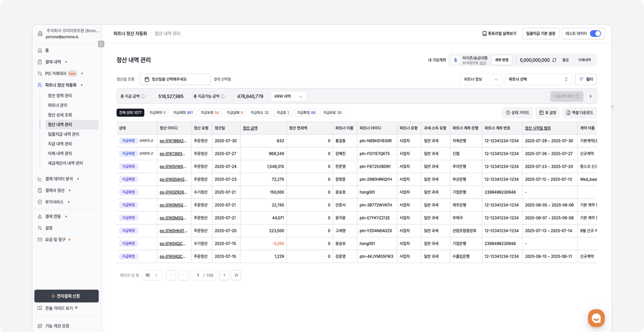Click the 엑셀 다운로드 download button
Image resolution: width=644 pixels, height=332 pixels.
click(579, 113)
